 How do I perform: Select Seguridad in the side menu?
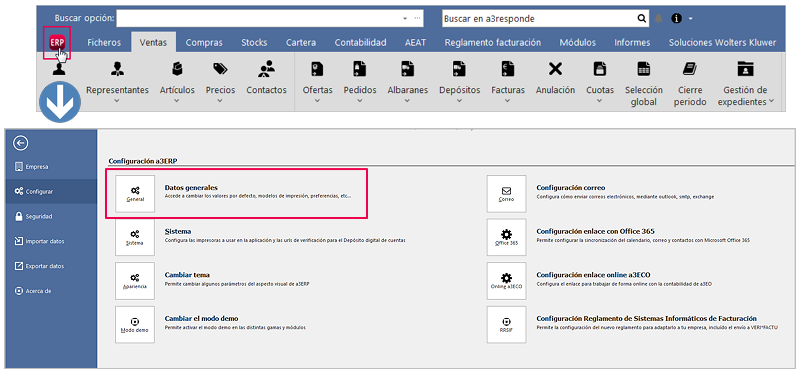tap(51, 216)
